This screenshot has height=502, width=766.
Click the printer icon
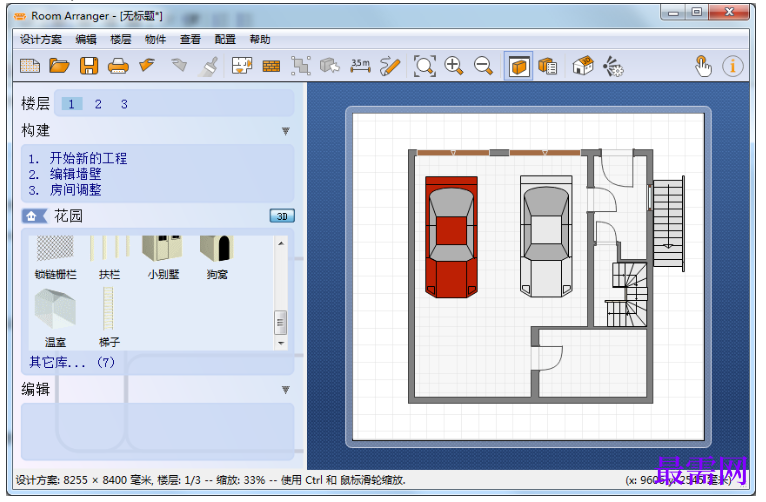coord(118,66)
